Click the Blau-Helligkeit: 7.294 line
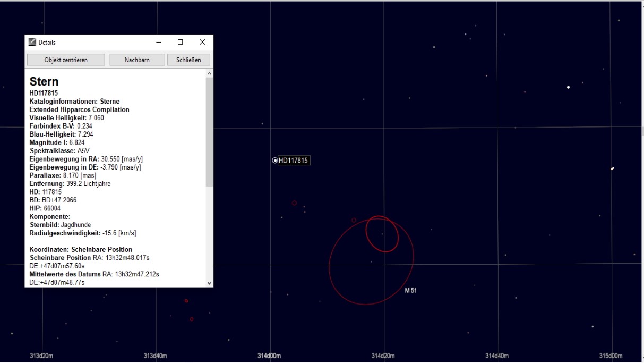 click(x=62, y=134)
